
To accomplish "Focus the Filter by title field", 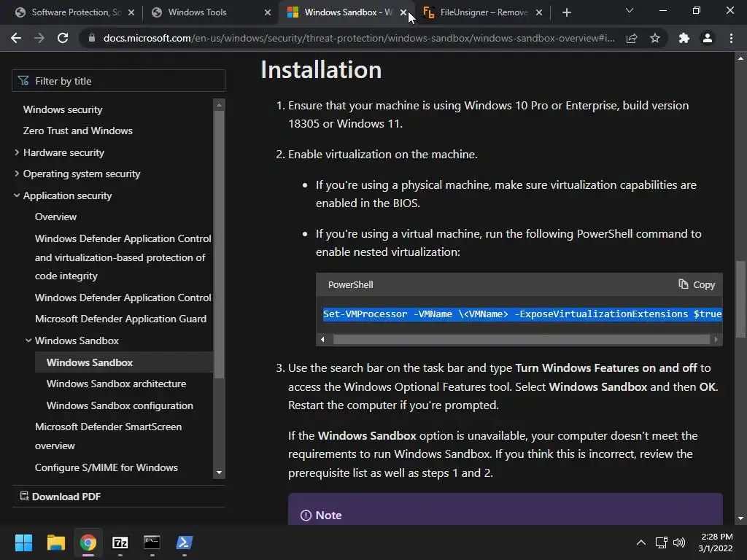I will [118, 81].
